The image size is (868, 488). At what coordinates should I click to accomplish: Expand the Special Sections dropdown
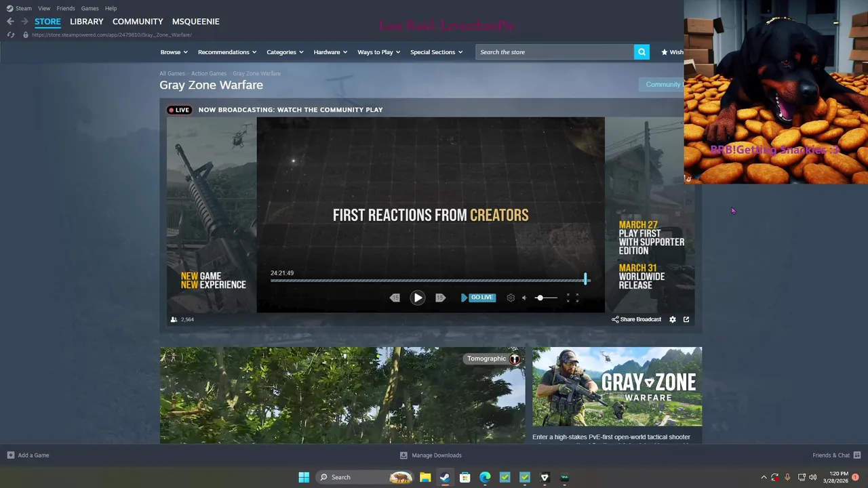tap(436, 52)
